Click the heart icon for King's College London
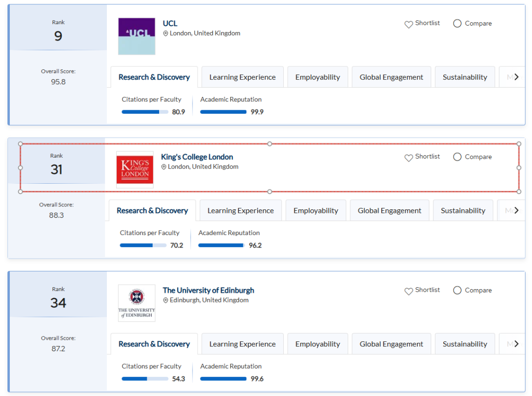The image size is (532, 396). [408, 158]
